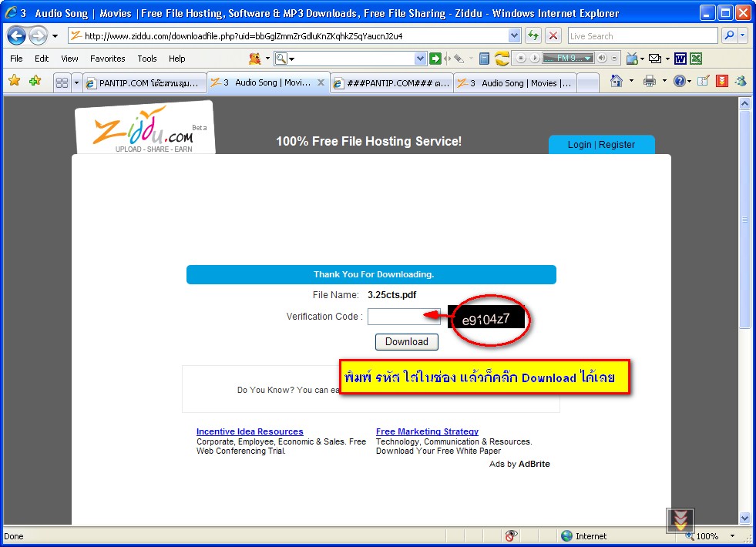
Task: Mute the radio speaker icon
Action: (x=602, y=59)
